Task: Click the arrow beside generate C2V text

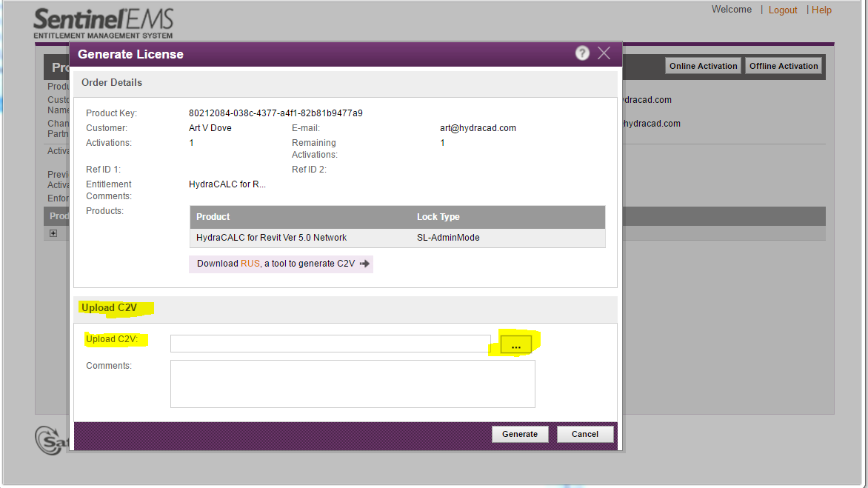Action: tap(364, 264)
